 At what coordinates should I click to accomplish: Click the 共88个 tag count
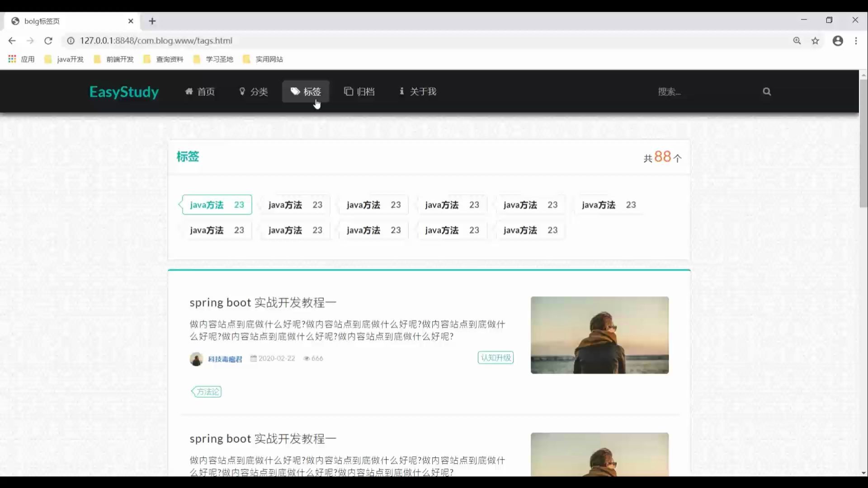[x=663, y=157]
